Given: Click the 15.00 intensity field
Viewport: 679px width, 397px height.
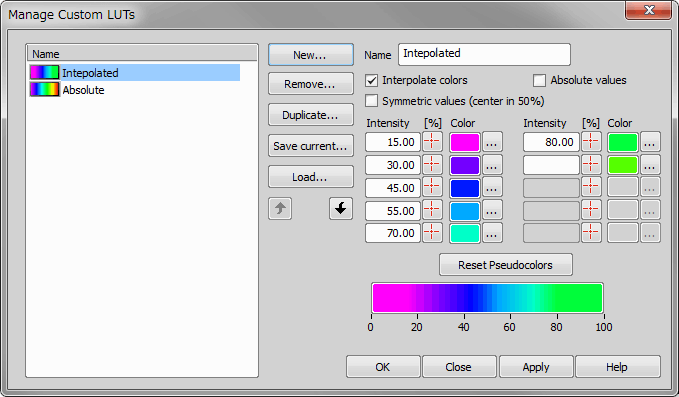Looking at the screenshot, I should [393, 142].
